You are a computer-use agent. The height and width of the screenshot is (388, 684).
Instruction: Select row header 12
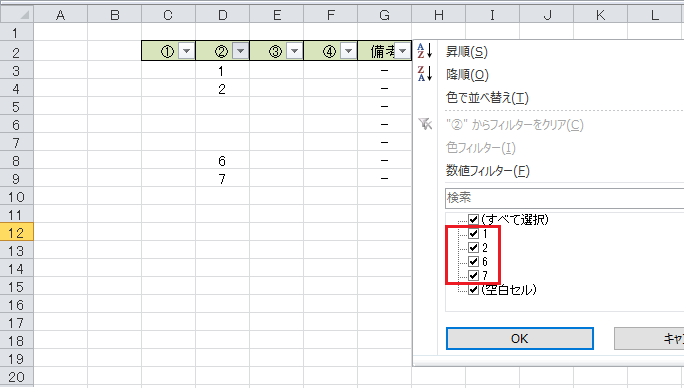17,233
